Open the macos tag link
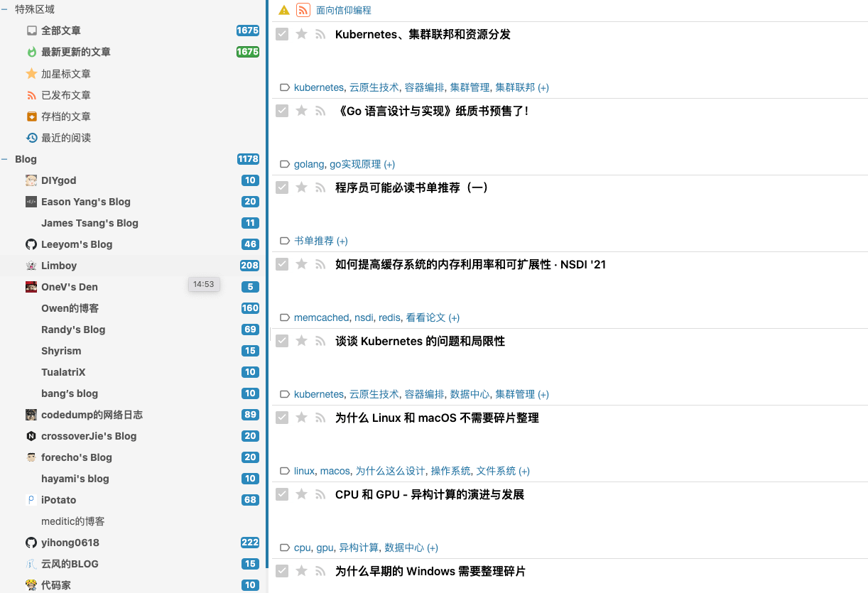Viewport: 868px width, 593px height. [335, 471]
